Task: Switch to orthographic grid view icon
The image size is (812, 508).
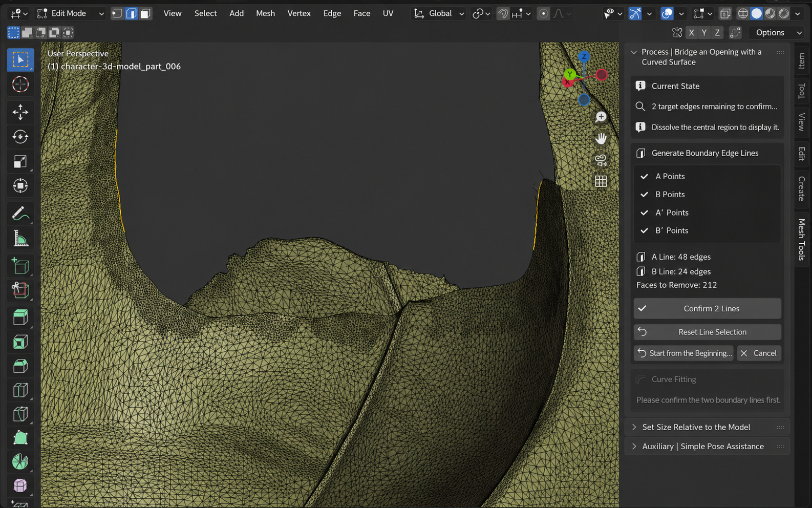Action: [x=601, y=181]
